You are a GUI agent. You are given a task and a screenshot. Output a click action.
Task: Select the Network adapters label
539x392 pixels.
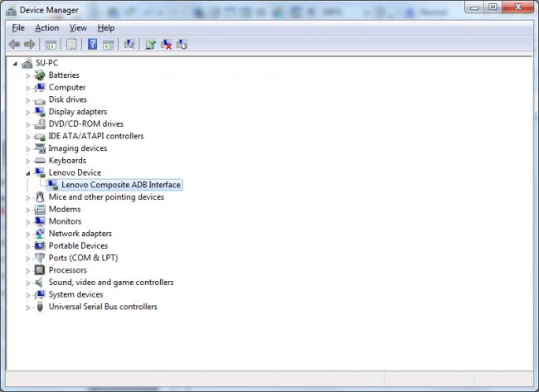(80, 233)
